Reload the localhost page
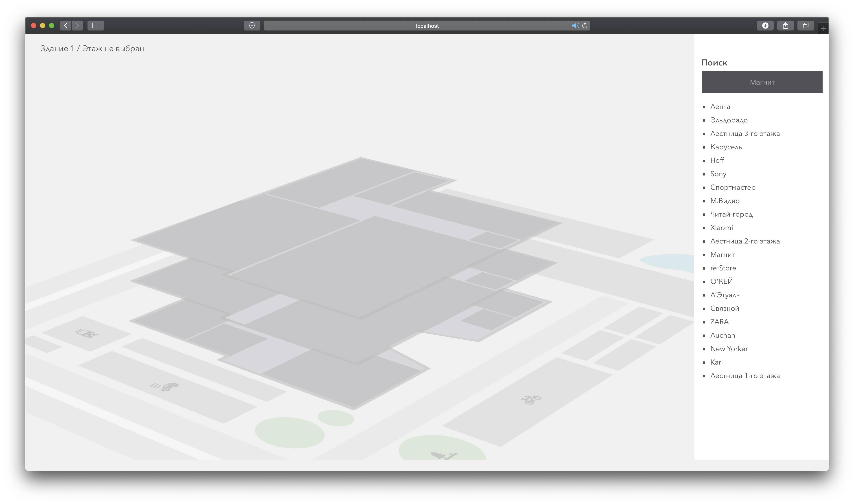This screenshot has width=854, height=504. click(x=585, y=26)
